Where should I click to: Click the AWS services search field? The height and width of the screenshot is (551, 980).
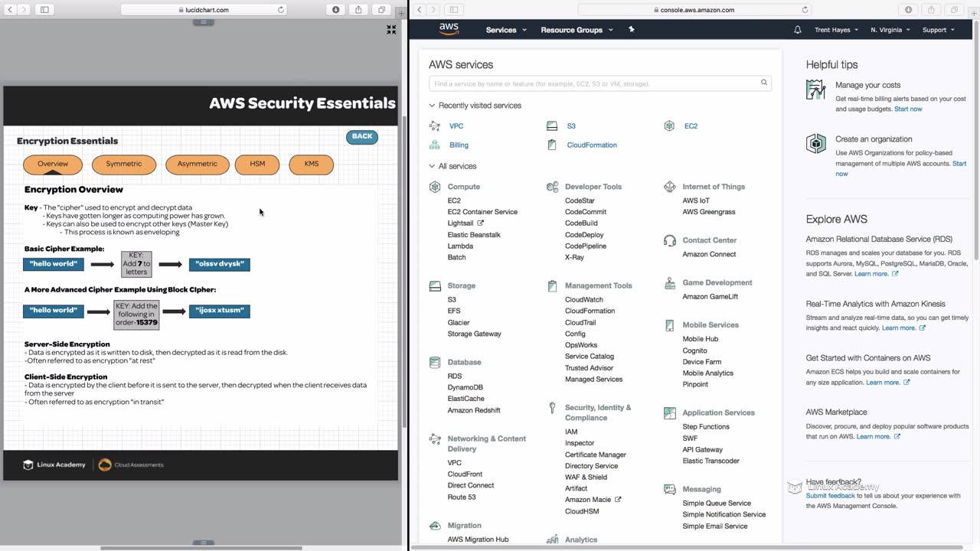click(x=600, y=83)
